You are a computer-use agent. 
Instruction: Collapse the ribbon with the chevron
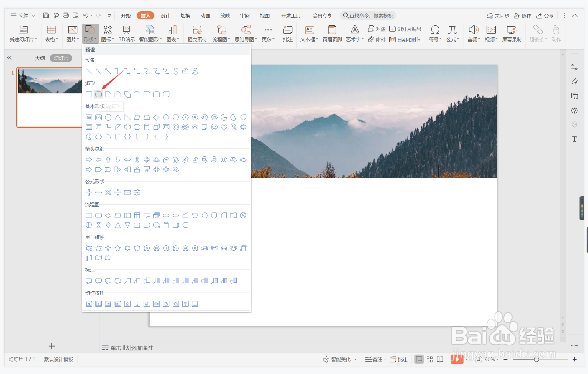[575, 15]
